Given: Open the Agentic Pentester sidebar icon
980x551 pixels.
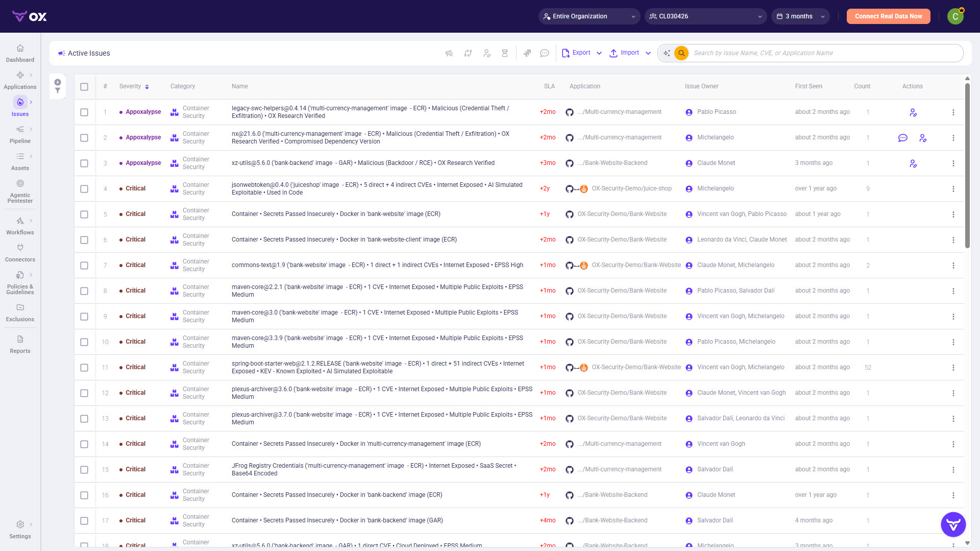Looking at the screenshot, I should [20, 183].
